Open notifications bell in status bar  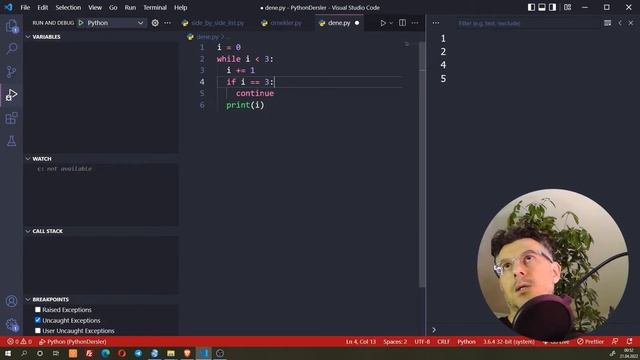pyautogui.click(x=630, y=341)
